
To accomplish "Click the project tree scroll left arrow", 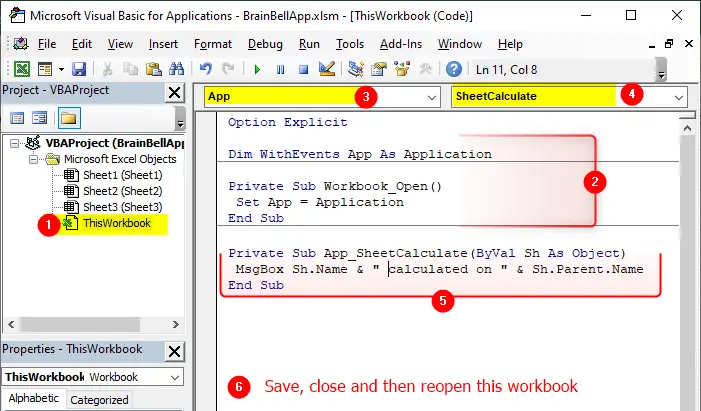I will point(12,324).
